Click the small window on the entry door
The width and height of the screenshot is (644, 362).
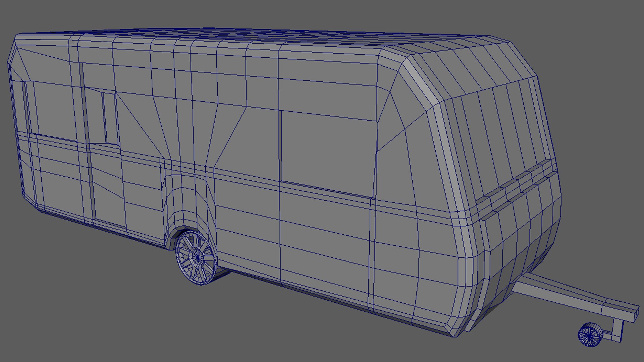click(109, 118)
